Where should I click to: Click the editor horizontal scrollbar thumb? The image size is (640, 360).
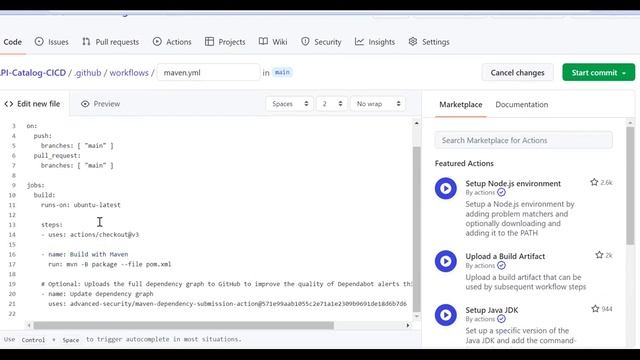pos(184,325)
